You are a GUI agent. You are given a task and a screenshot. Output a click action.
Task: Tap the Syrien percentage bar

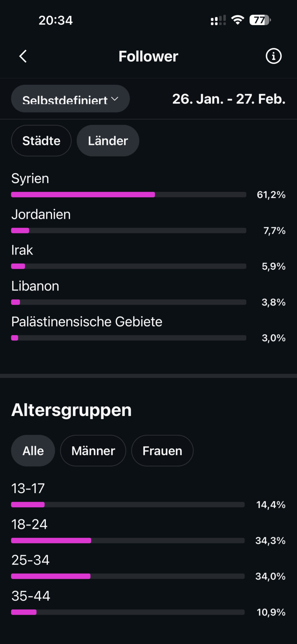coord(129,195)
